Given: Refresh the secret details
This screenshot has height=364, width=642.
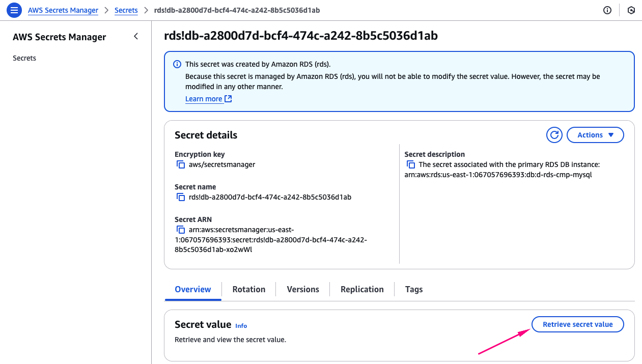Looking at the screenshot, I should (x=554, y=135).
